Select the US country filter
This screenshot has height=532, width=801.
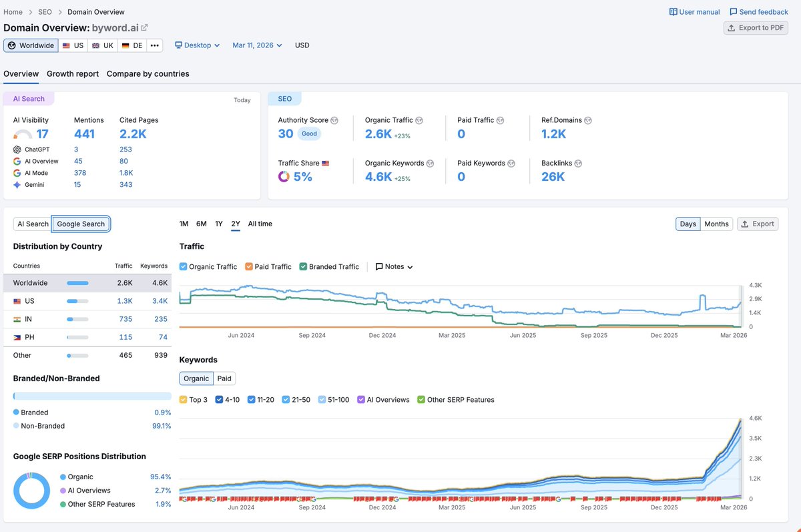[73, 45]
